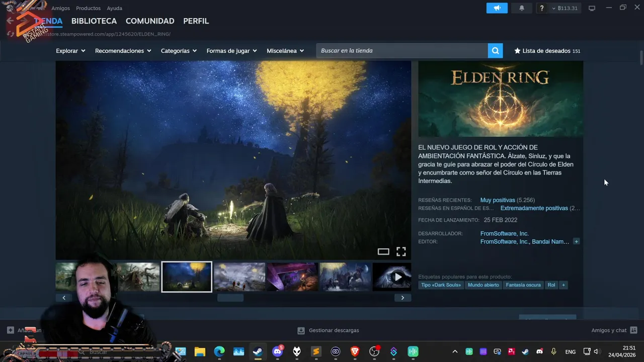The width and height of the screenshot is (644, 362).
Task: Open Gestionar descargas downloads manager
Action: point(328,330)
